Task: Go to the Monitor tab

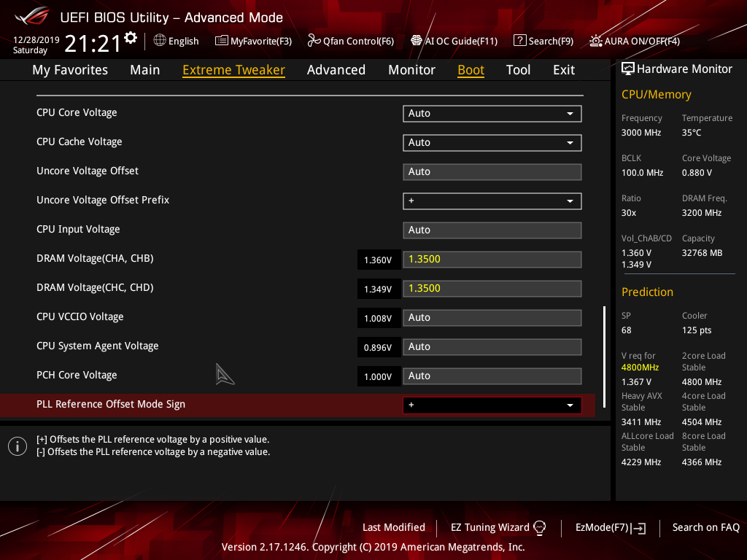Action: point(411,70)
